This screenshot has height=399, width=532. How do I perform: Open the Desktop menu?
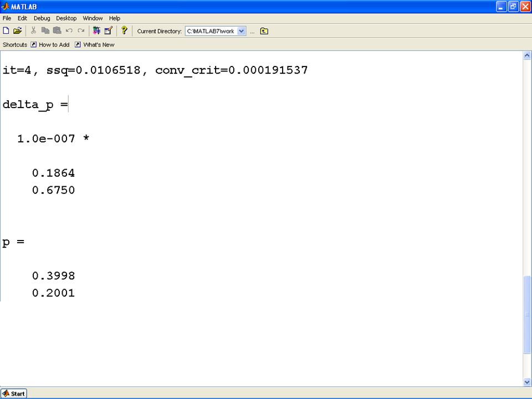66,18
